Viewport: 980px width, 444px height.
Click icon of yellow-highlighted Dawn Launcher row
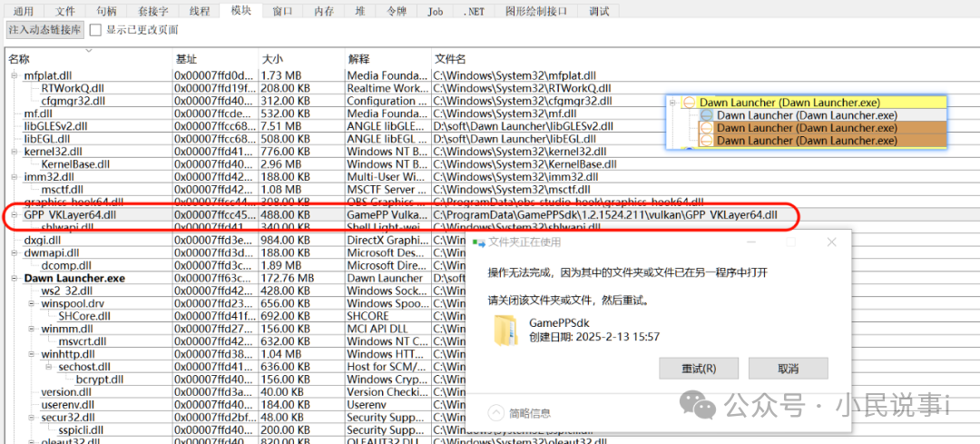point(689,103)
